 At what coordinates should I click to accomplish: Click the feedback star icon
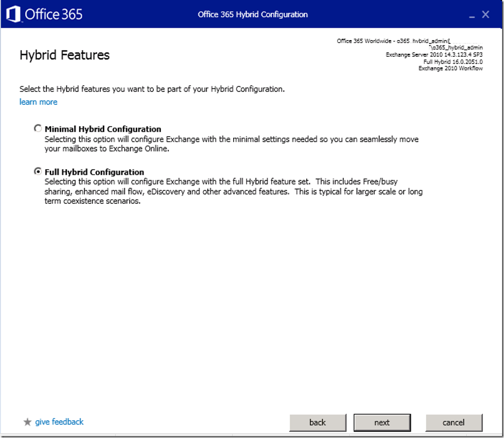coord(27,422)
